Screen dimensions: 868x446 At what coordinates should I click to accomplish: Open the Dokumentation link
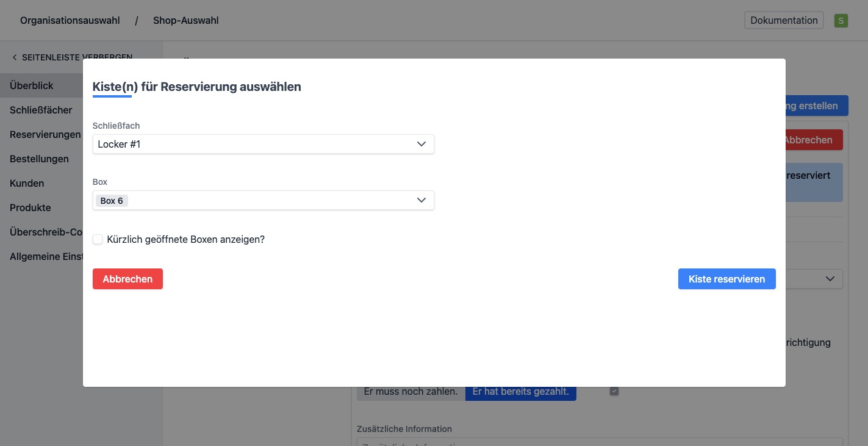tap(784, 20)
